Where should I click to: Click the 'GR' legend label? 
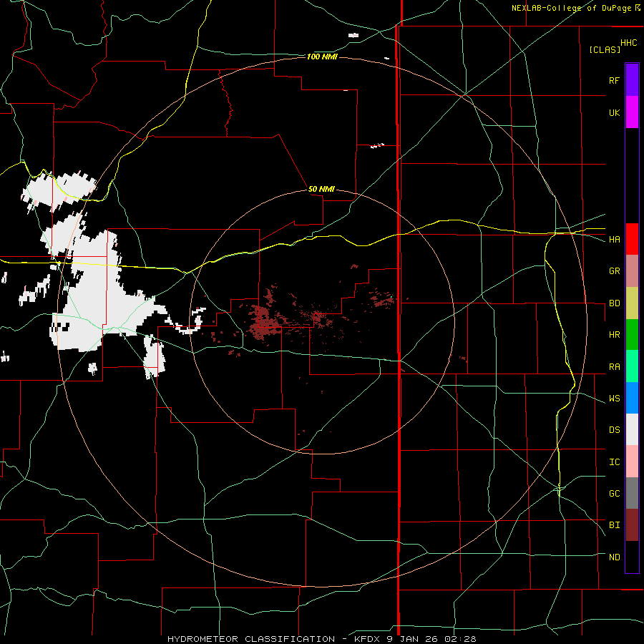click(x=615, y=271)
